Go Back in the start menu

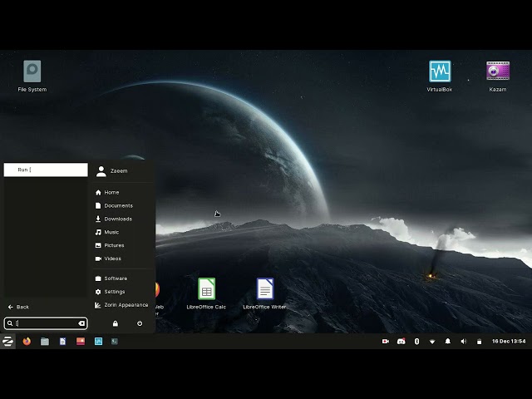(x=18, y=307)
